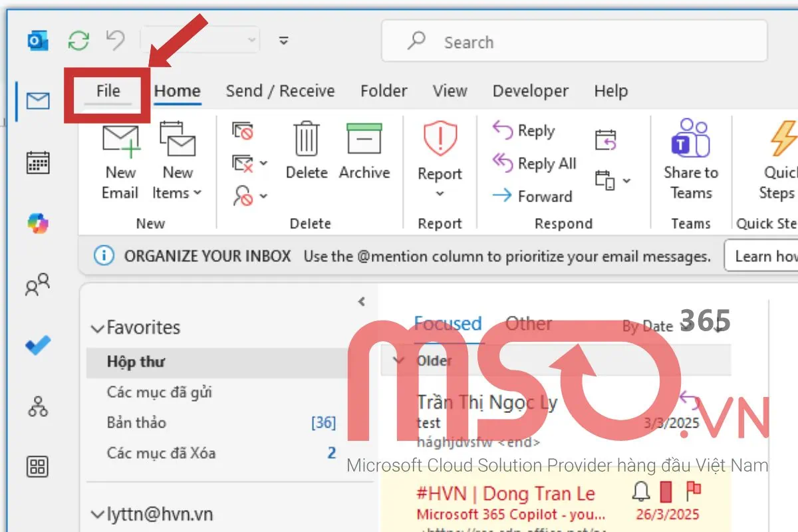Open the Report dropdown arrow
This screenshot has width=798, height=532.
(x=439, y=193)
